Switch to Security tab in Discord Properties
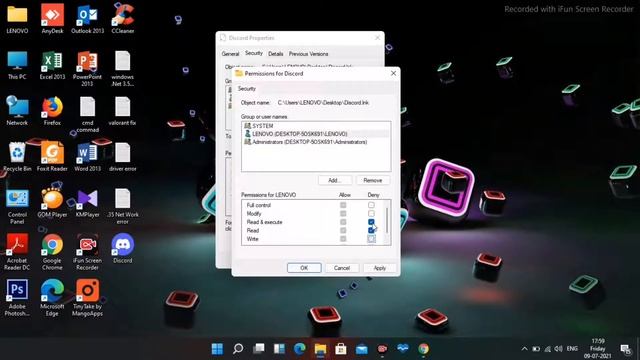The height and width of the screenshot is (360, 640). [253, 53]
